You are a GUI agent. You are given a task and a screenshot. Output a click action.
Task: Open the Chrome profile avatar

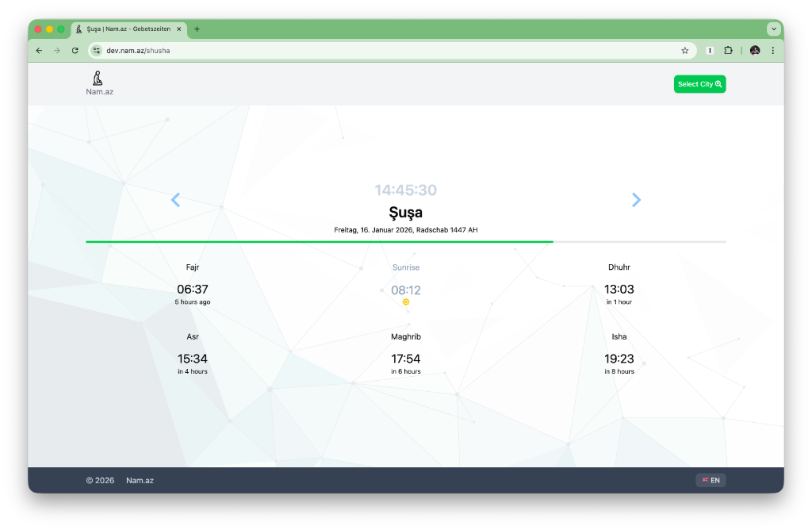(754, 50)
